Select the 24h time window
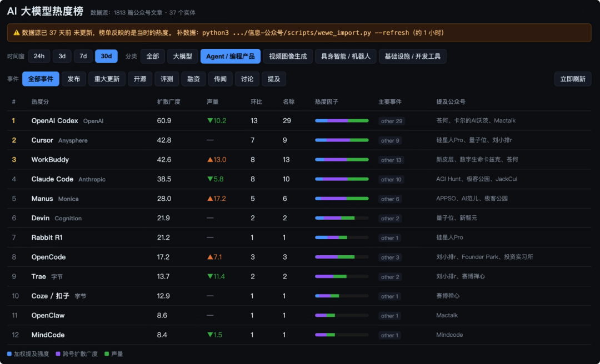This screenshot has width=600, height=364. coord(39,56)
